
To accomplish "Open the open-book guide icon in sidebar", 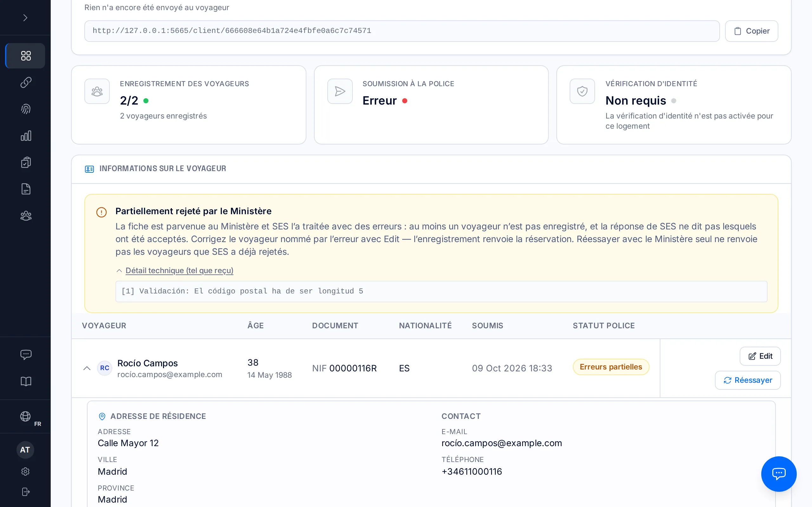I will pyautogui.click(x=25, y=381).
